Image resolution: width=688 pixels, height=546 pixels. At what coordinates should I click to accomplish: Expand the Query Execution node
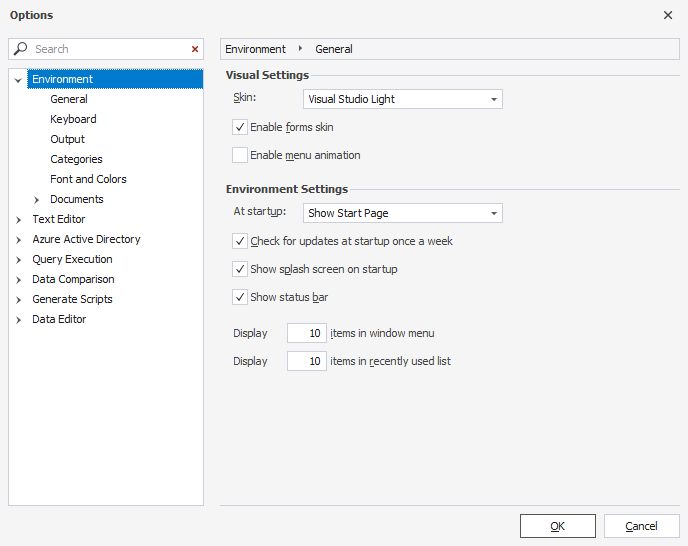pyautogui.click(x=18, y=260)
